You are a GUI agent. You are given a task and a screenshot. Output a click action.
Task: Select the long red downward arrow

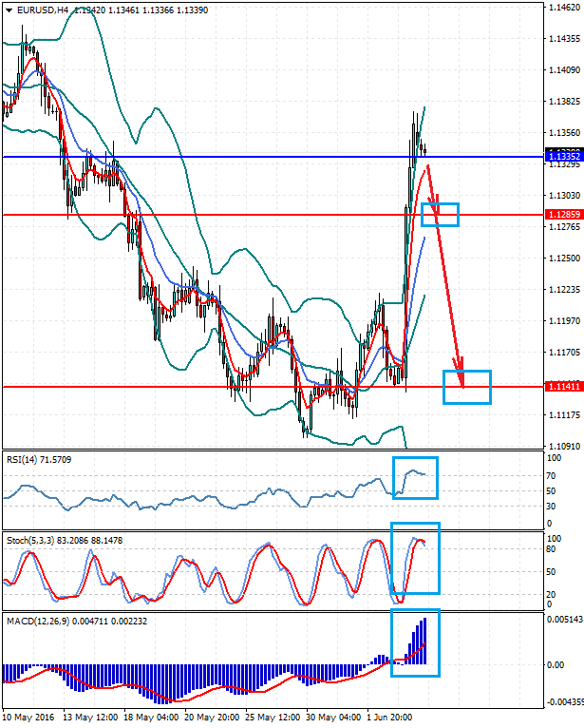449,295
